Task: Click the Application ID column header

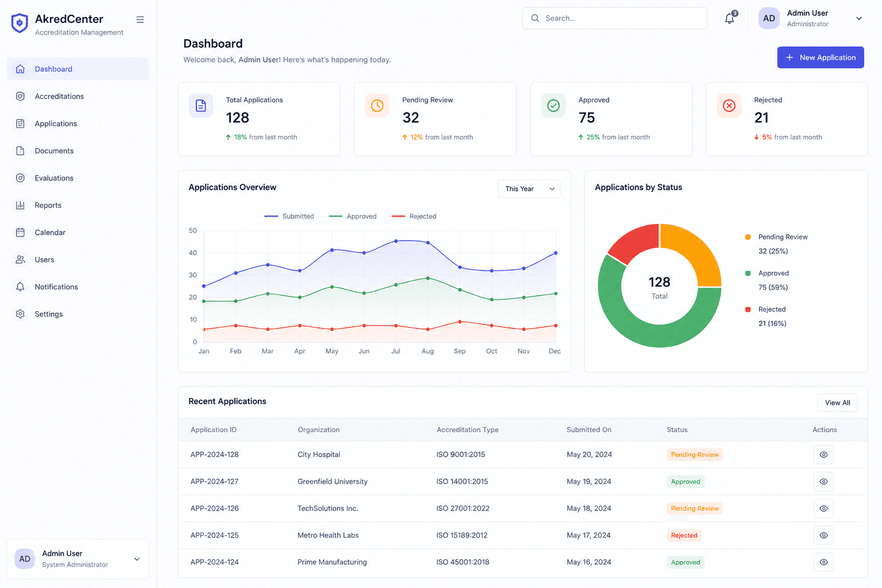Action: 214,430
